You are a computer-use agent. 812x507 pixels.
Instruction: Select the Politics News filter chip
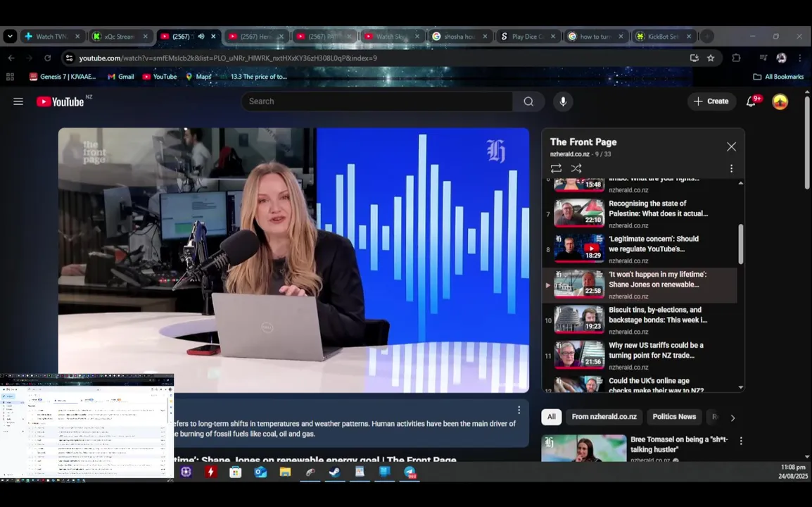(x=674, y=417)
